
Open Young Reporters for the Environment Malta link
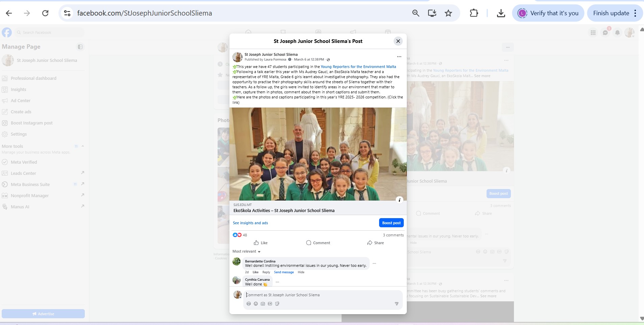coord(358,67)
